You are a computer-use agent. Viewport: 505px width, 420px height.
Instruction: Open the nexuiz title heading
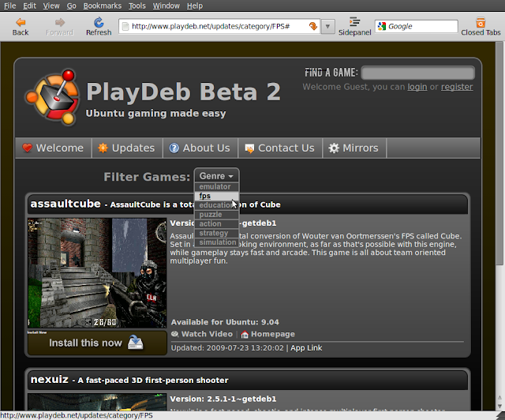pos(49,380)
